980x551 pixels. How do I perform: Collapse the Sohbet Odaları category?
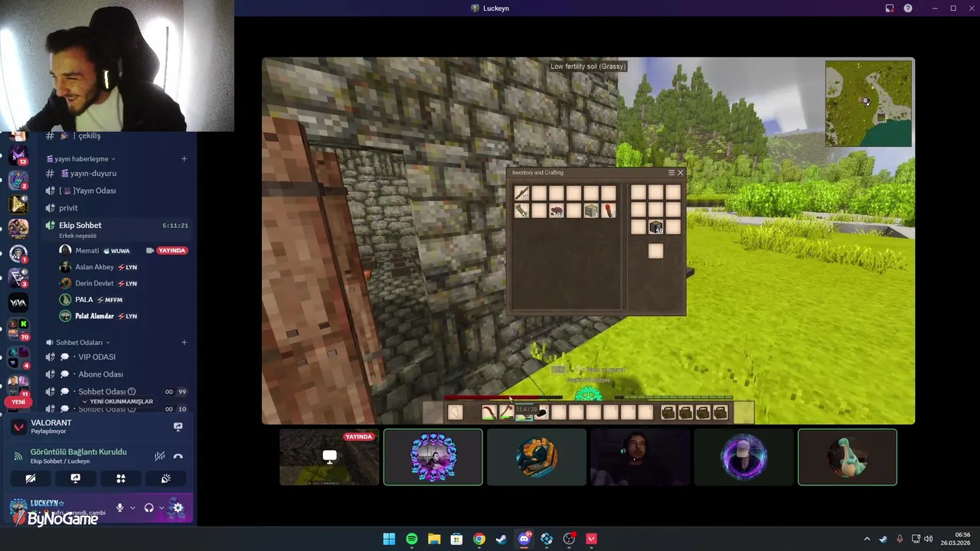79,342
